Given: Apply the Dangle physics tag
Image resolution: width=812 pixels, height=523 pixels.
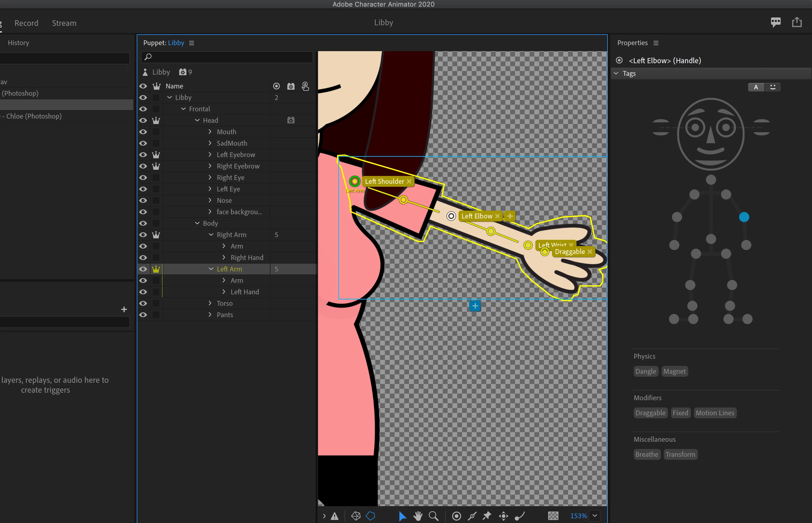Looking at the screenshot, I should point(645,371).
